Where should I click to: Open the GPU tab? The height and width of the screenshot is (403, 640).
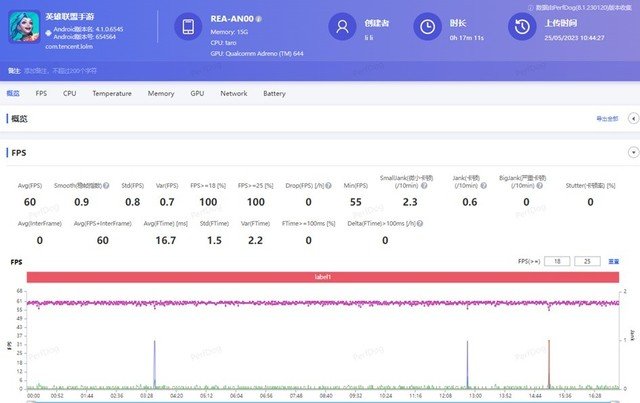(197, 93)
